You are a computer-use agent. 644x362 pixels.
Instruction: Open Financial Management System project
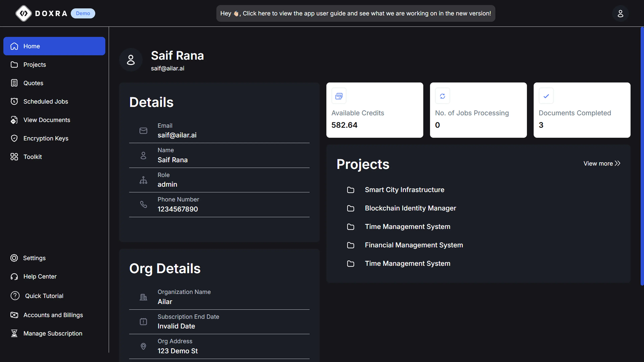pyautogui.click(x=414, y=245)
